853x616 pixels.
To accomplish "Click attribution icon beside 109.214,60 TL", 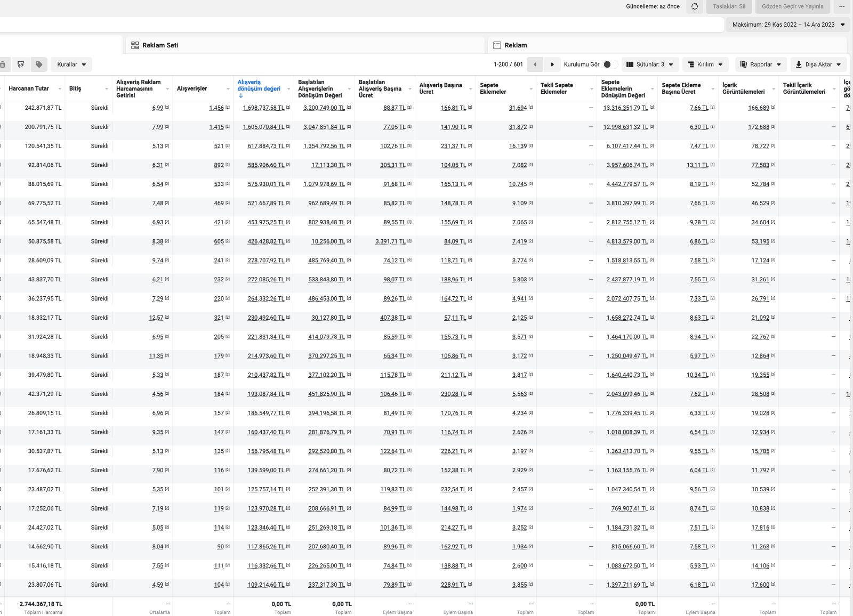I will pos(288,585).
